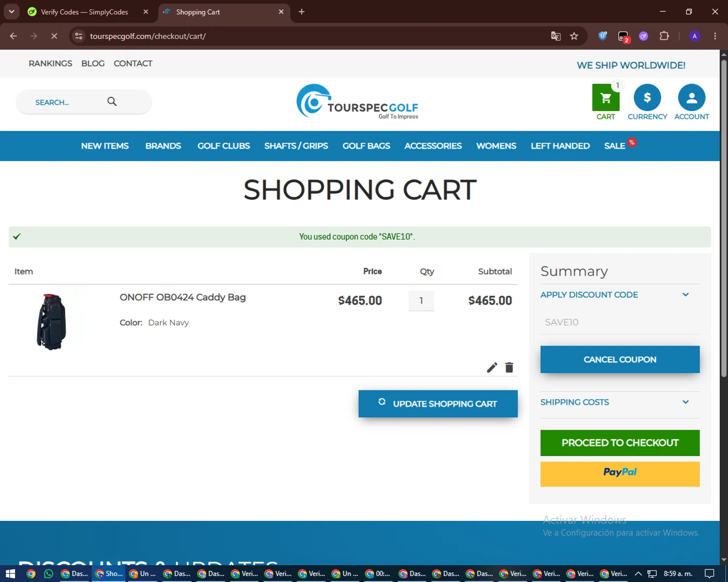Click the pencil edit icon for Caddy Bag
Screen dimensions: 728x582
[x=492, y=368]
